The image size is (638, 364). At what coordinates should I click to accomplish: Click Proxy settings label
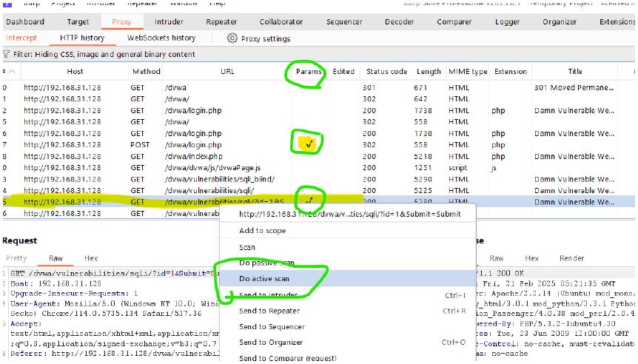(266, 38)
